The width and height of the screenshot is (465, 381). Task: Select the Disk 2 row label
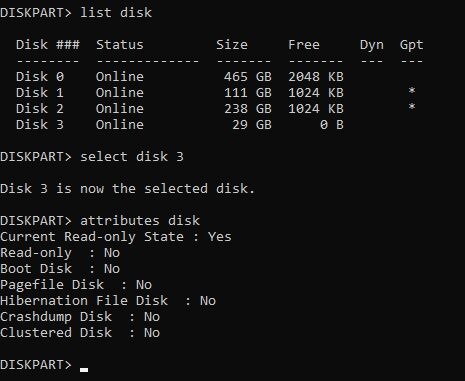[x=40, y=109]
